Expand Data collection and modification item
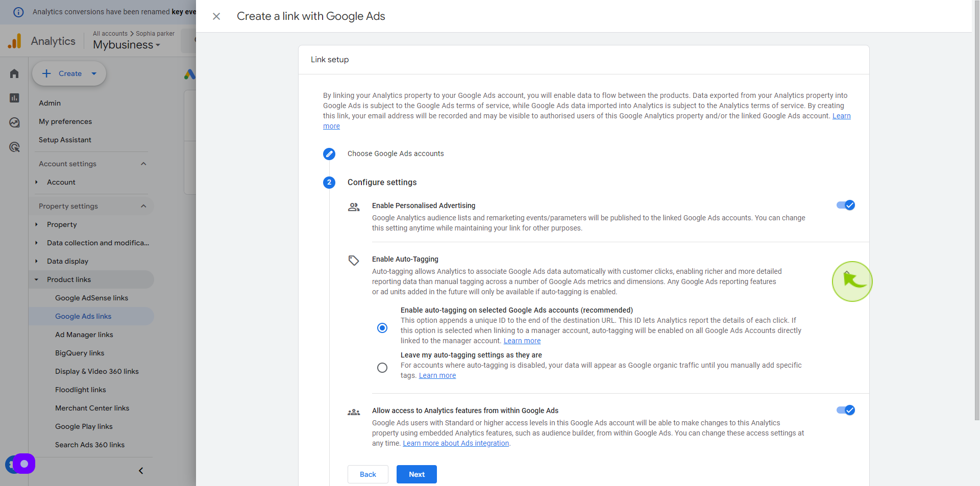The image size is (980, 486). [36, 243]
